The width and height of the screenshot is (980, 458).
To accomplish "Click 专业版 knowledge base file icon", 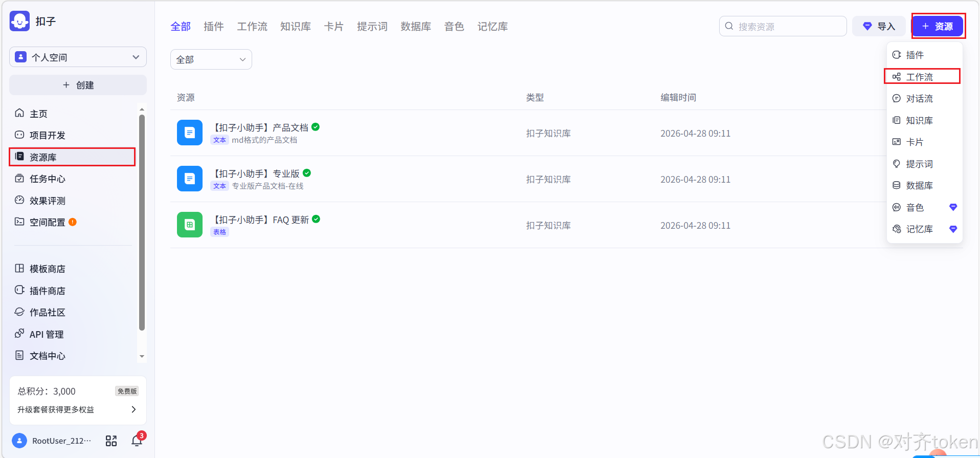I will pyautogui.click(x=190, y=179).
